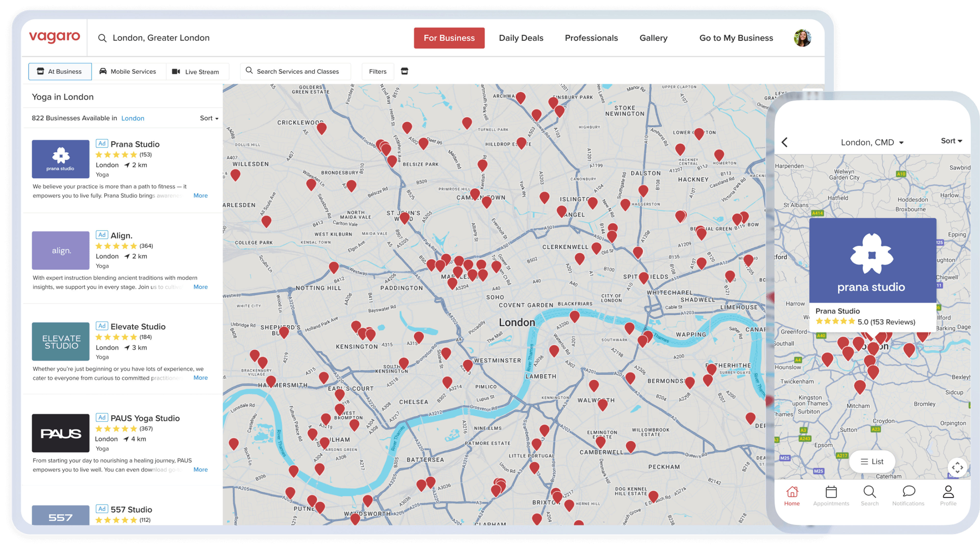Viewport: 980px width, 548px height.
Task: Expand Prana Studio description with More
Action: pyautogui.click(x=201, y=195)
